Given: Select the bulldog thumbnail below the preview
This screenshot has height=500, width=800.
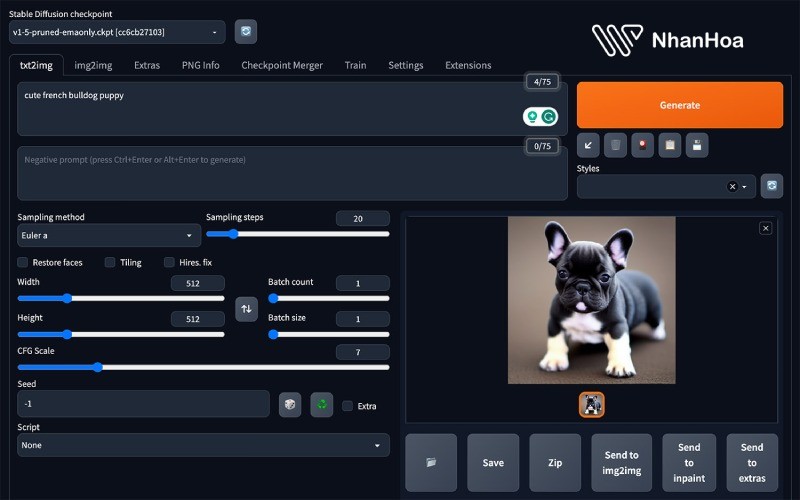Looking at the screenshot, I should point(592,405).
